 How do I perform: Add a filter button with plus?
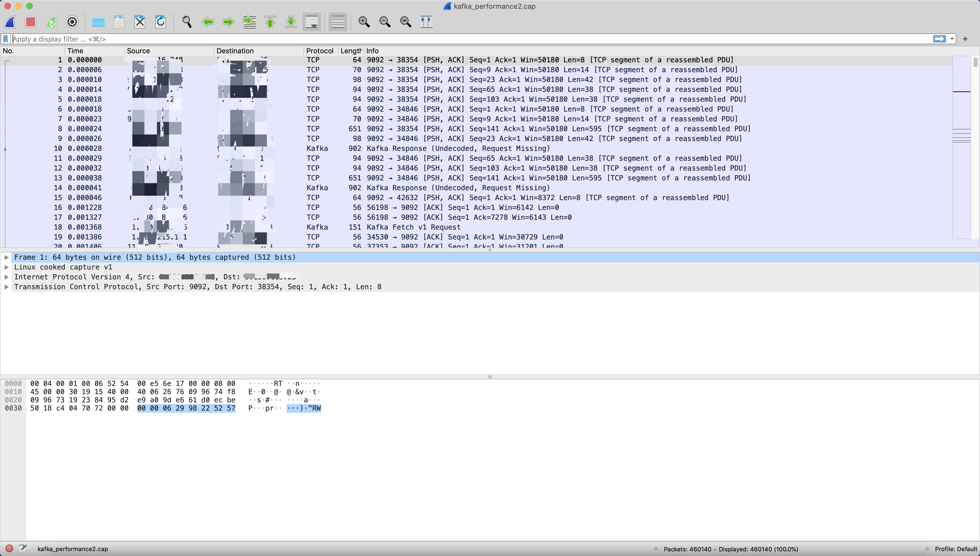point(965,39)
